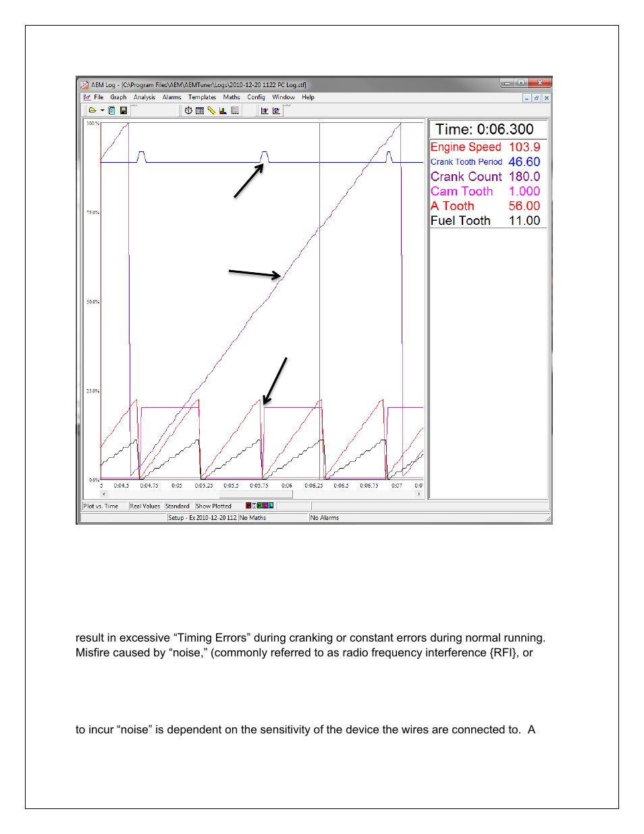
Task: Click the Engine Speed value 103.9
Action: (x=525, y=147)
